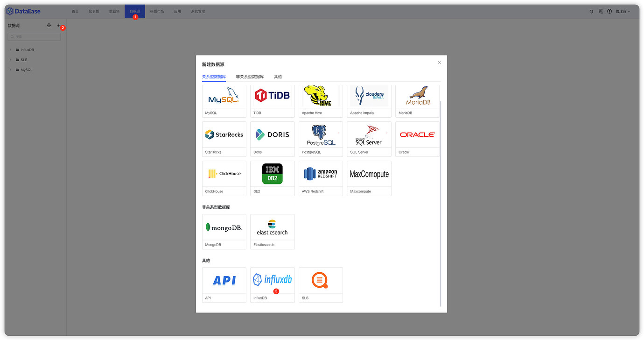
Task: Open the notification bell icon
Action: 591,11
